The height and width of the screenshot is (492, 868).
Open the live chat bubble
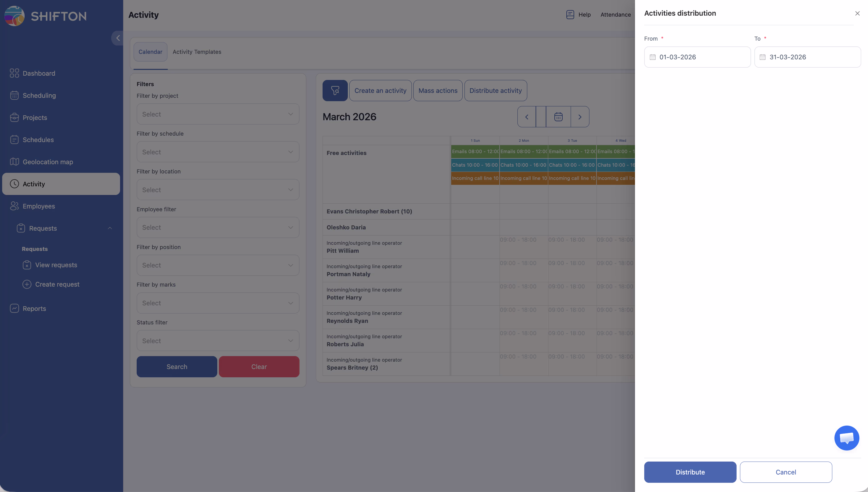[846, 438]
